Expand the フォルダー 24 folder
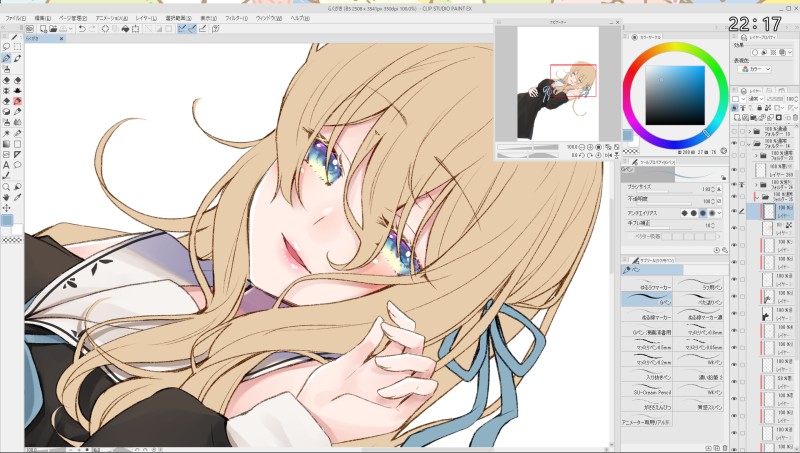 click(x=757, y=185)
